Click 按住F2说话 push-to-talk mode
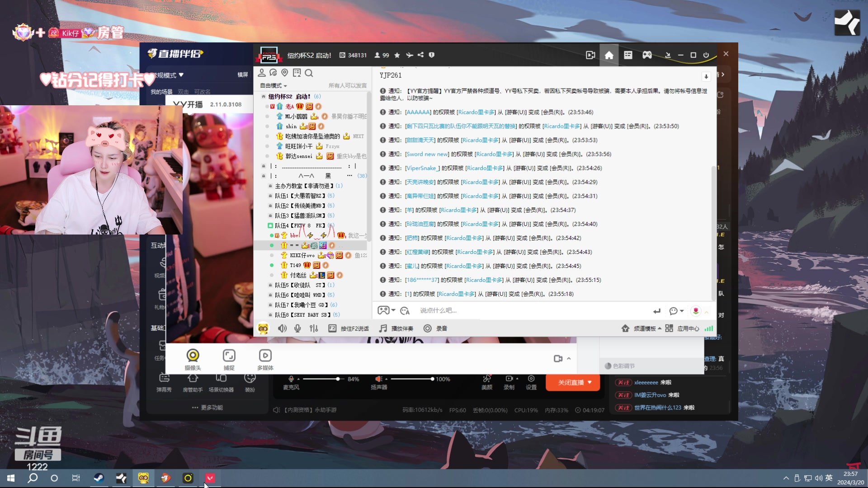The width and height of the screenshot is (868, 488). 348,328
